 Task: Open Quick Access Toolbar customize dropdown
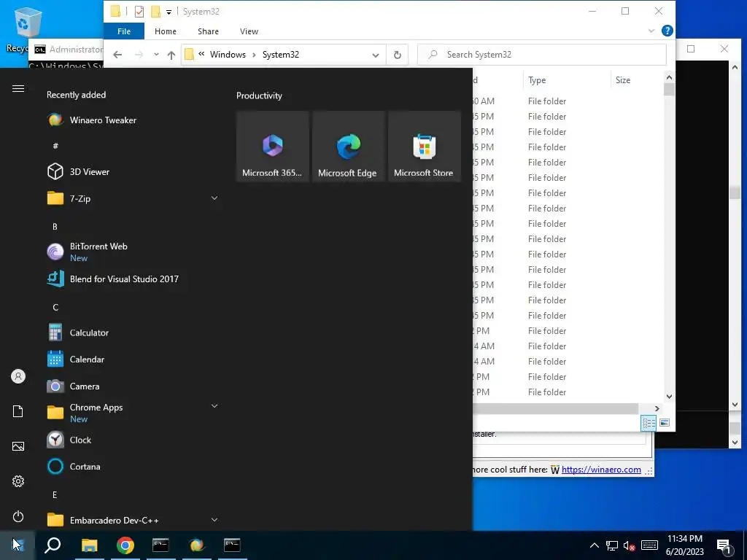(169, 12)
